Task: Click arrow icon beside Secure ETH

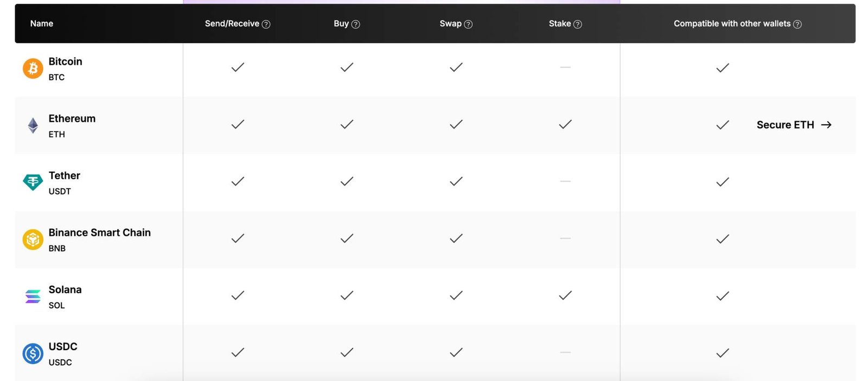Action: [x=826, y=125]
